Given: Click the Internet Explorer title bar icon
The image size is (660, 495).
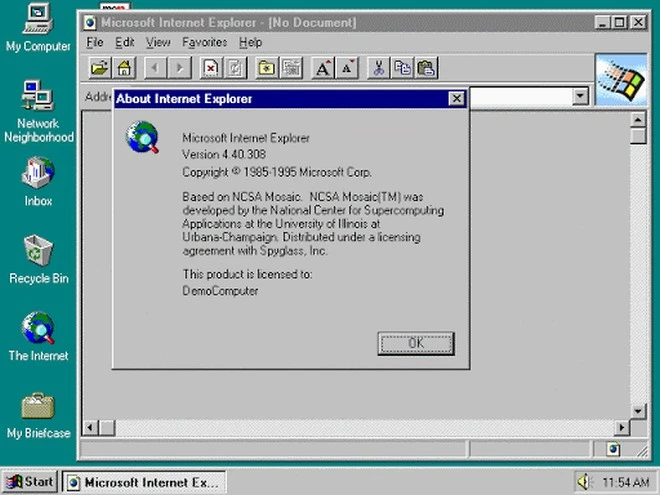Looking at the screenshot, I should [89, 22].
